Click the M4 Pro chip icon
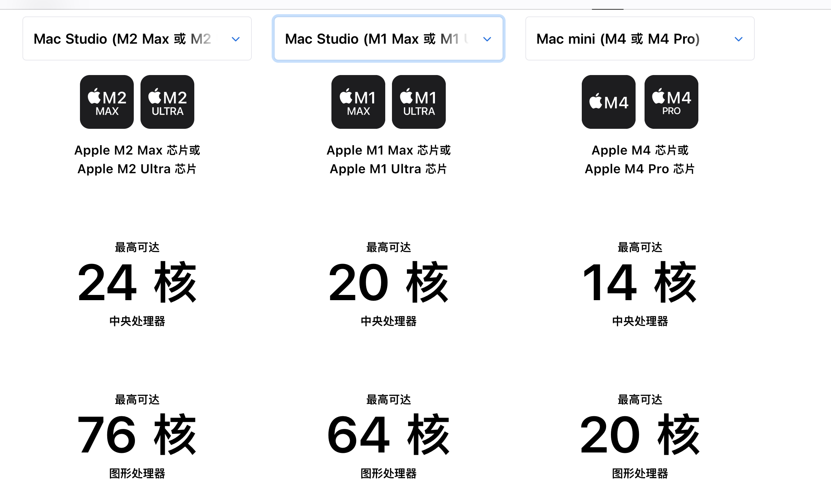Screen dimensions: 831x504 point(671,102)
